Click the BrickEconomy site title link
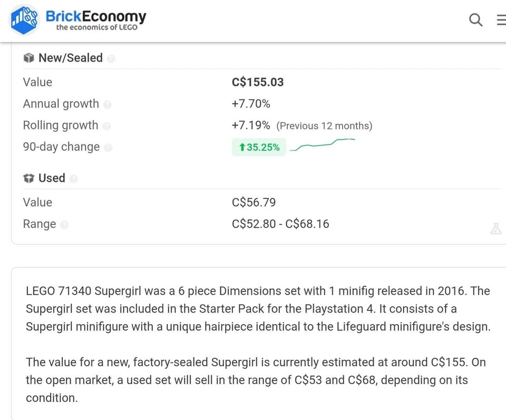This screenshot has height=420, width=506. (96, 16)
